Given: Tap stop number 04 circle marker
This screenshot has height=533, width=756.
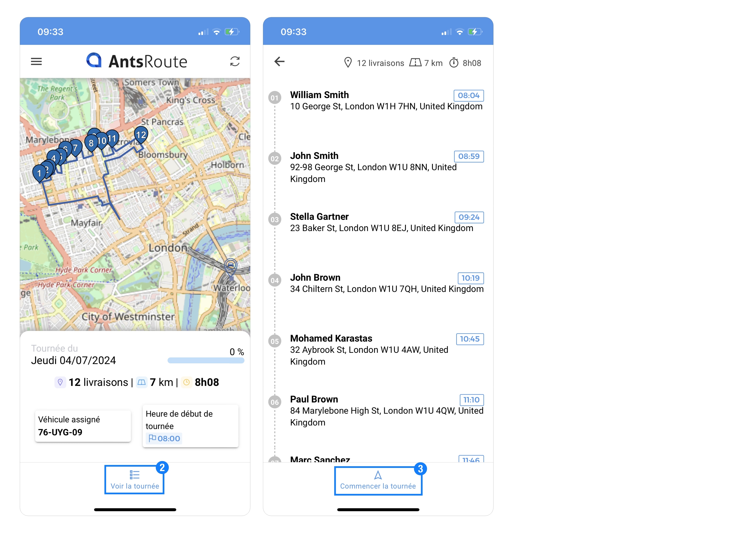Looking at the screenshot, I should [275, 280].
